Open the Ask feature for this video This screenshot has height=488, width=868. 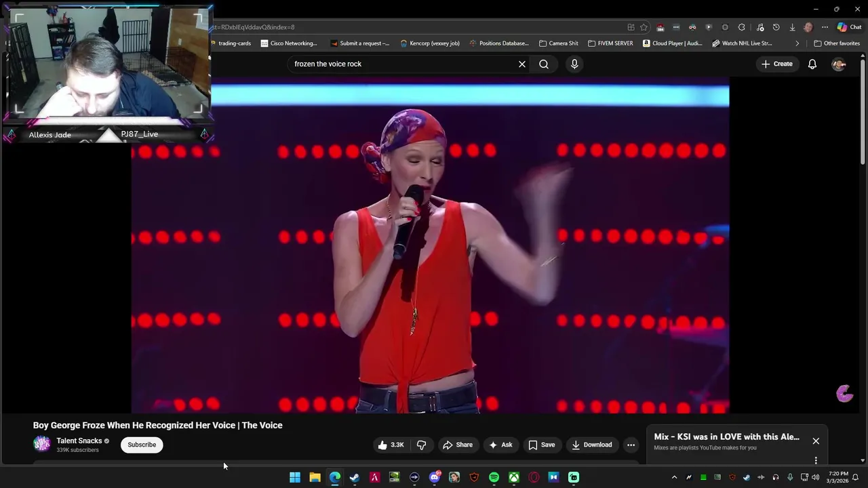tap(500, 445)
